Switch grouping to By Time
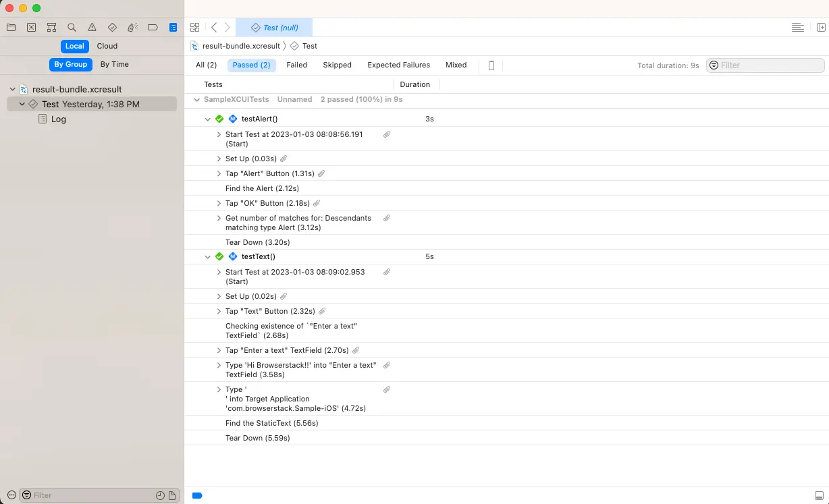 pos(114,64)
